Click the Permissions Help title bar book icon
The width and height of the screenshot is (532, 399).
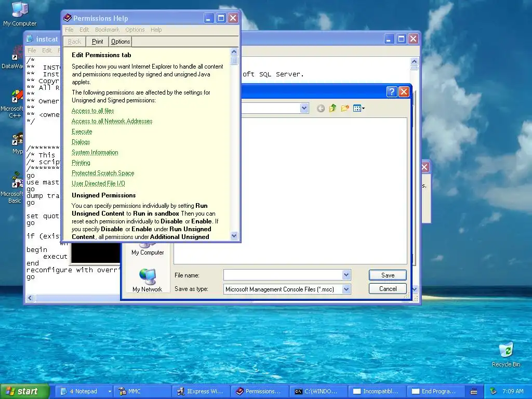[x=68, y=18]
